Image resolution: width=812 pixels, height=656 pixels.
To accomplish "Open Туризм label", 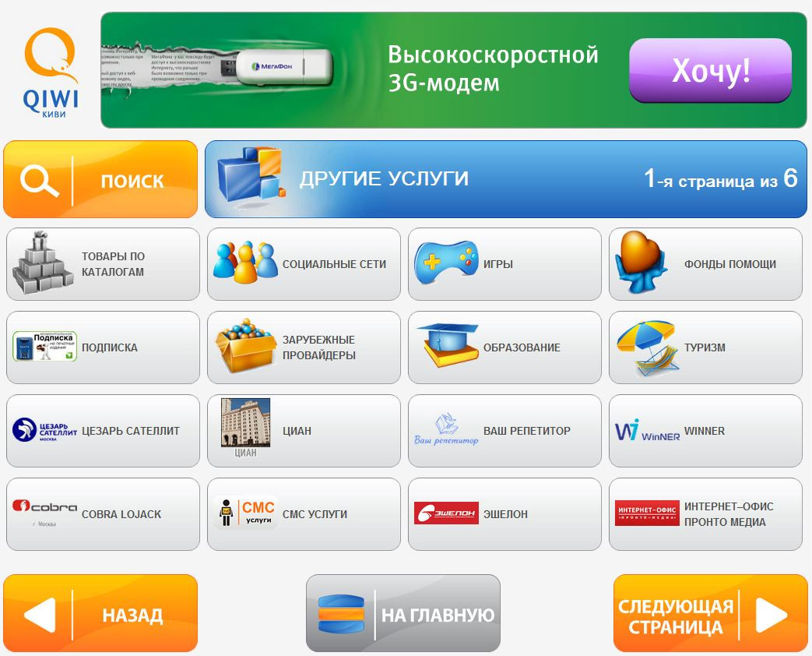I will click(x=705, y=347).
